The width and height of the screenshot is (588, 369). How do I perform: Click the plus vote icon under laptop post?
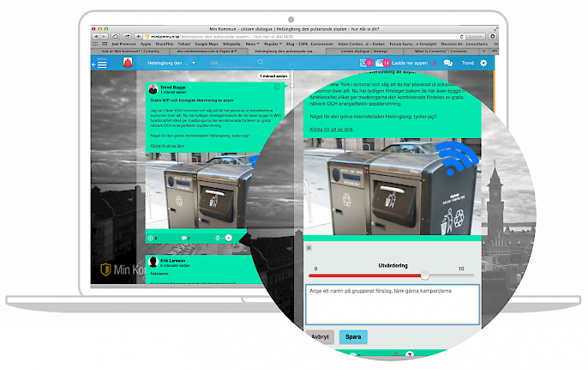(150, 238)
